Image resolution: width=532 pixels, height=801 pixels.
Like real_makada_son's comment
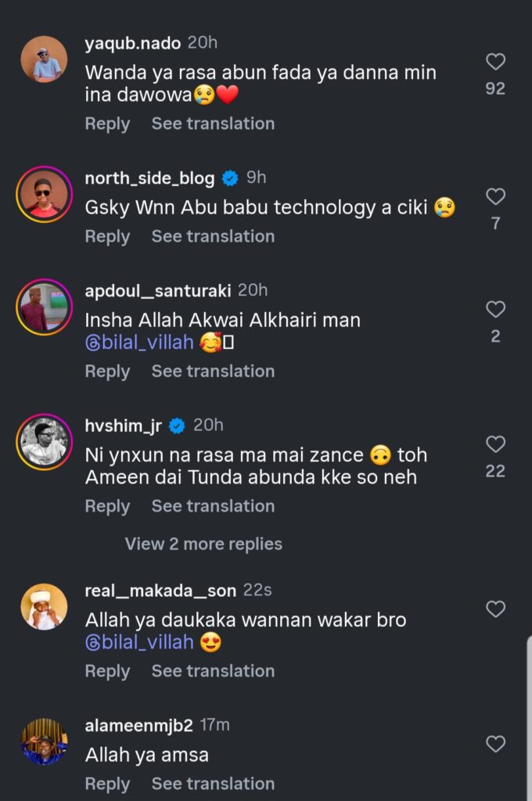(495, 609)
